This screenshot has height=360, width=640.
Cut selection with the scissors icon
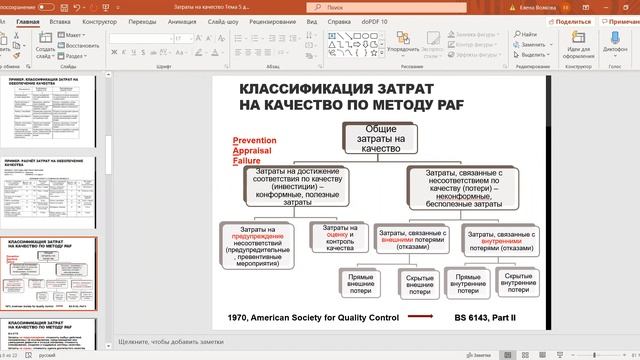(x=16, y=36)
